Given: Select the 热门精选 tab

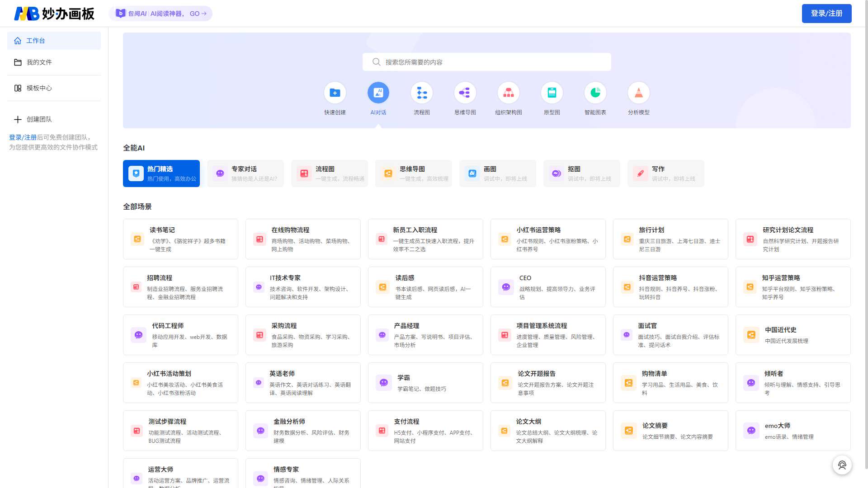Looking at the screenshot, I should coord(161,174).
